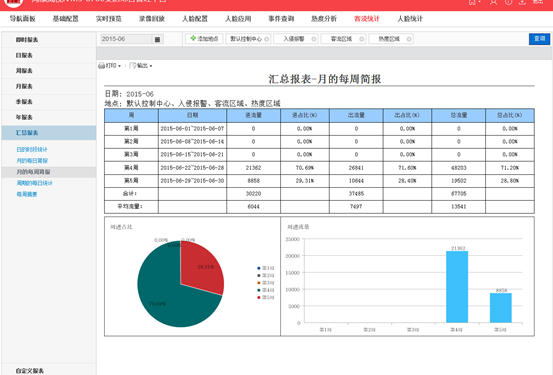Screen dimensions: 553x375
Task: Remove the 入侵报警 location tag
Action: tap(314, 39)
